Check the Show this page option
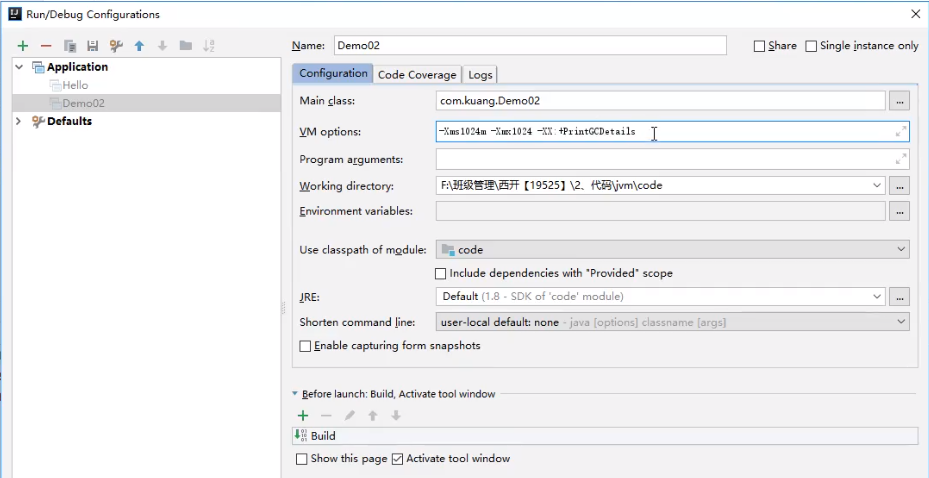This screenshot has height=478, width=929. 302,459
